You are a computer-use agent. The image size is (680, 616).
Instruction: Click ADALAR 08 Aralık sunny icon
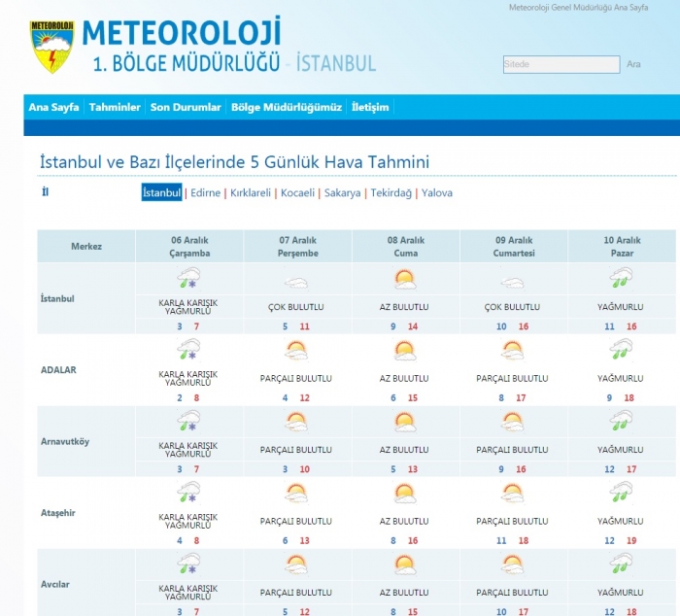point(405,352)
